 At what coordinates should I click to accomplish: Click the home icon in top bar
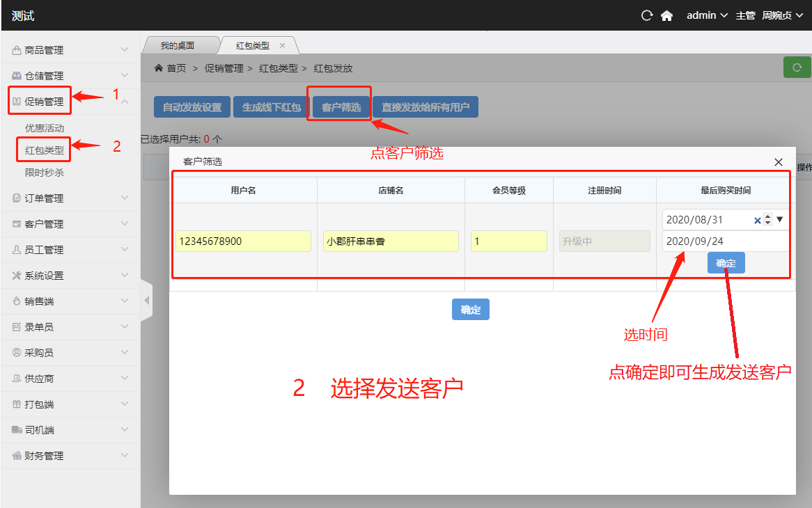[x=666, y=15]
